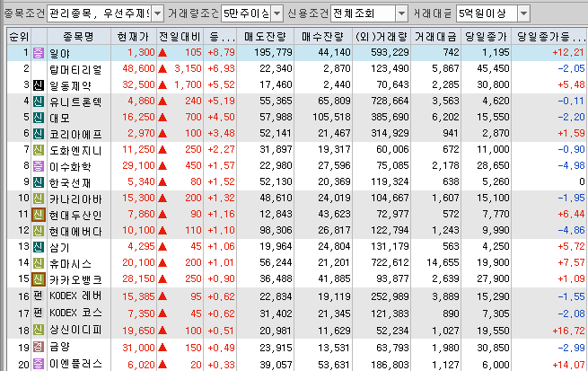Click change rate +8.79
Viewport: 588px width, 371px height.
point(221,52)
